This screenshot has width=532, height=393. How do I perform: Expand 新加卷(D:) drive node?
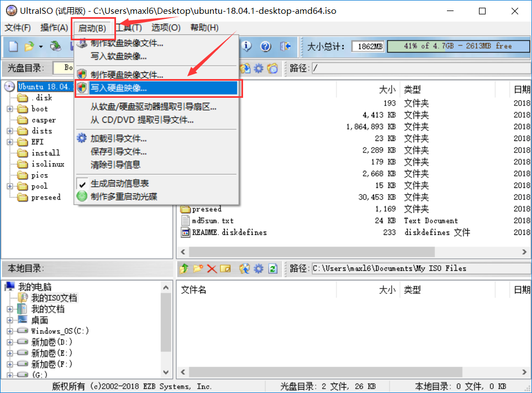pyautogui.click(x=10, y=342)
